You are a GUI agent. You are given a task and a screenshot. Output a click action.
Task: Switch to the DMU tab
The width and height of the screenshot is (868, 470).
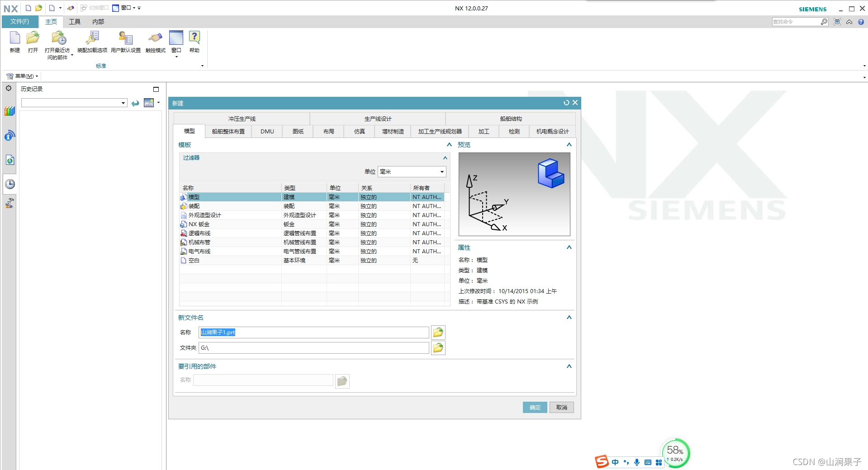click(x=267, y=132)
